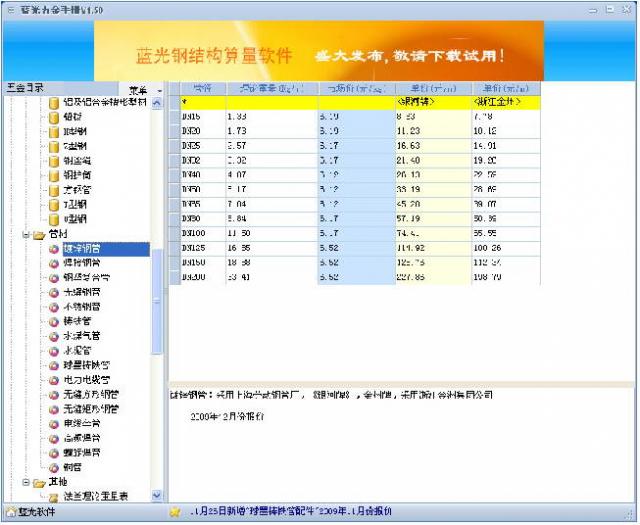The height and width of the screenshot is (525, 640).
Task: Click the 管材 open folder icon
Action: pyautogui.click(x=39, y=234)
